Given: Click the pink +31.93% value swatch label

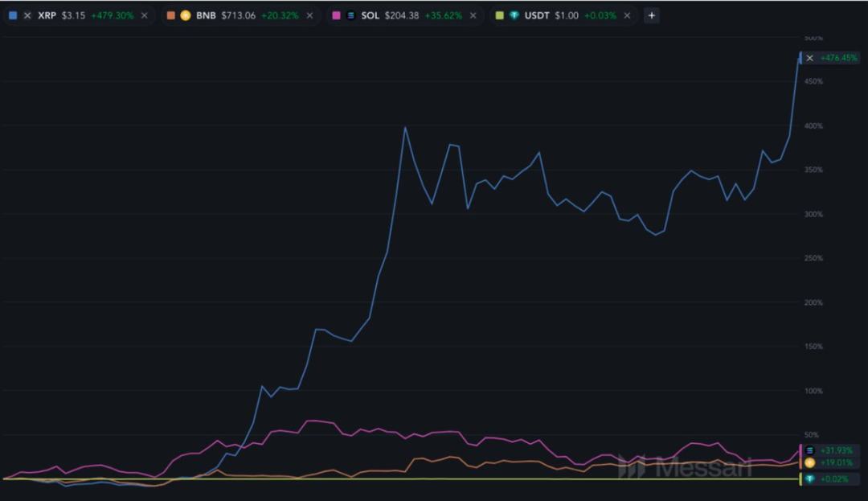Looking at the screenshot, I should [833, 451].
